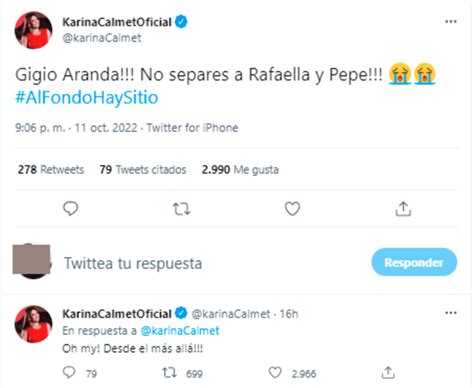This screenshot has width=474, height=388.
Task: Share the reply tweet 'Oh my! Desde el más allá'
Action: point(388,373)
